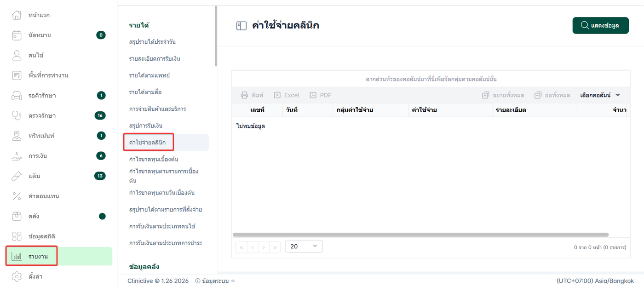
Task: Click the Excel export icon
Action: (x=277, y=95)
